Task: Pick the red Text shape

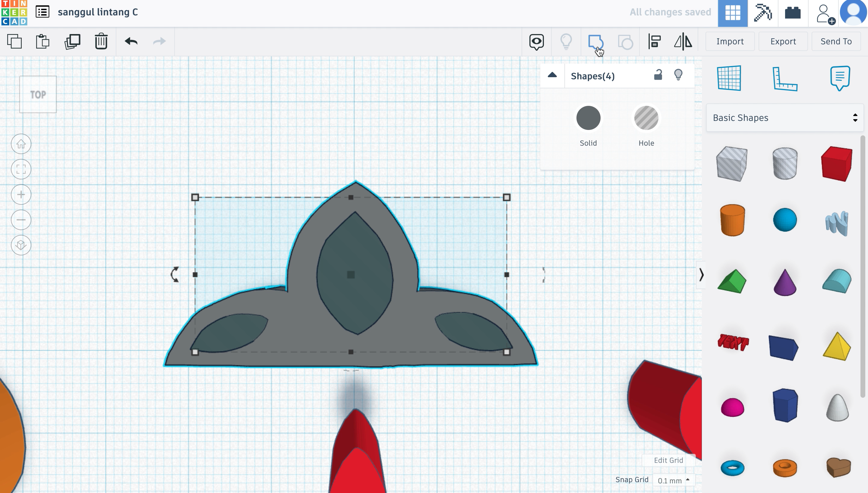Action: pos(733,342)
